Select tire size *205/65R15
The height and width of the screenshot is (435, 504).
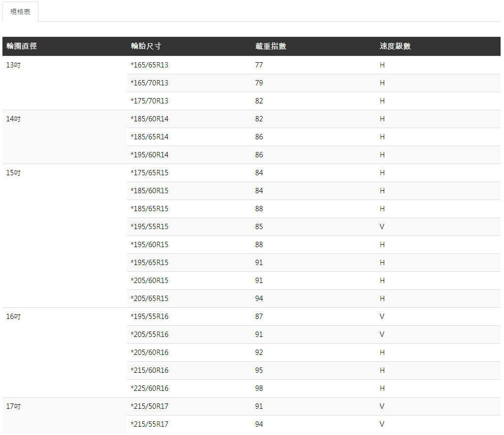(150, 299)
